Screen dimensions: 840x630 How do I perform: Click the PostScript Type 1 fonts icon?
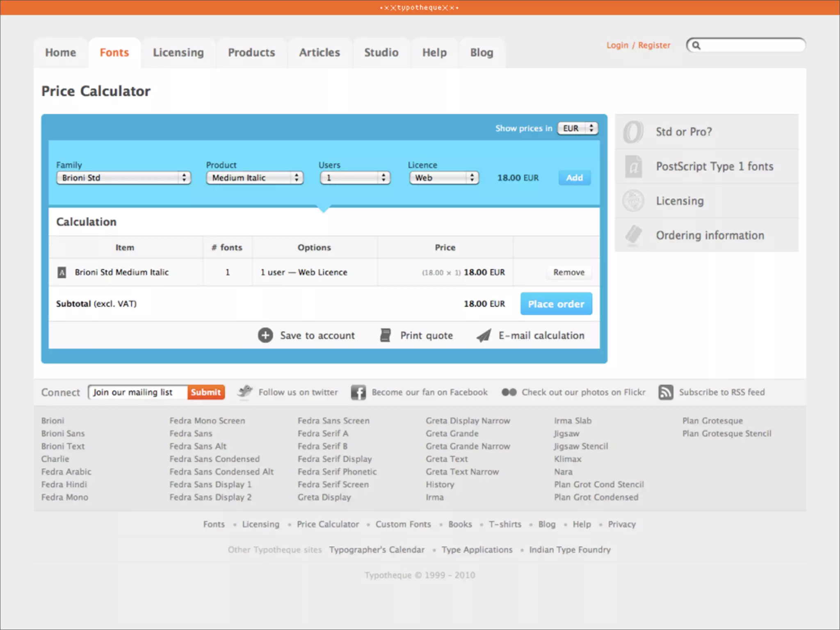pyautogui.click(x=633, y=166)
